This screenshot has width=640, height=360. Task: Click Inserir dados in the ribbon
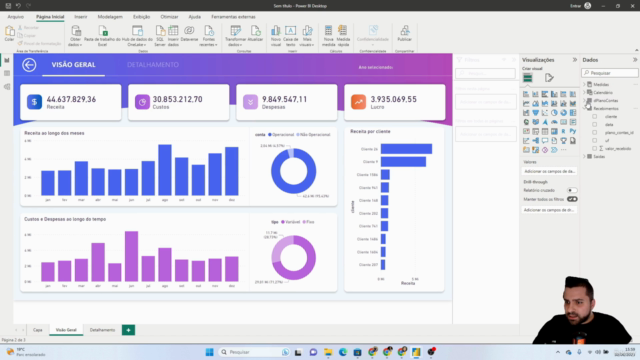click(173, 36)
